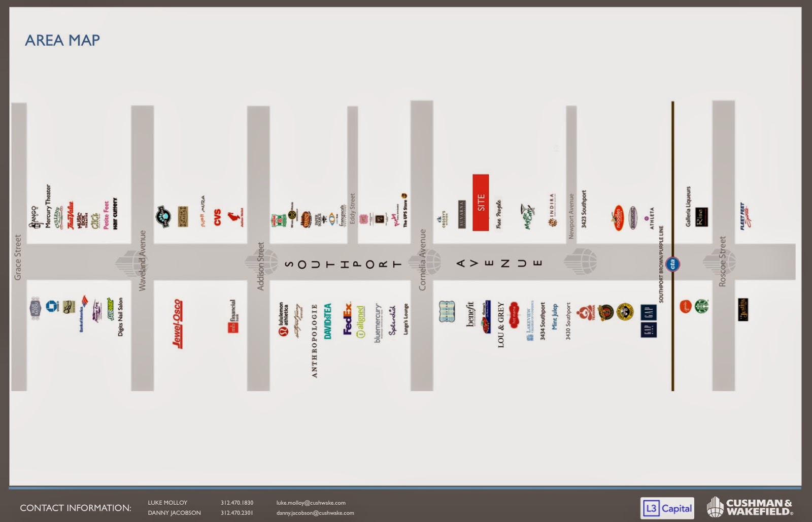Select the red hot mama logo

tap(514, 315)
